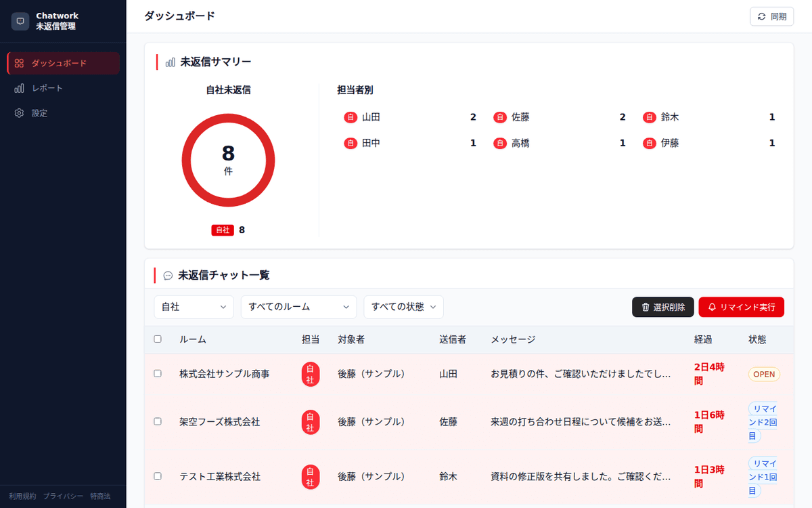The image size is (812, 508).
Task: Click room name 株式会社サンプル商事
Action: tap(225, 374)
